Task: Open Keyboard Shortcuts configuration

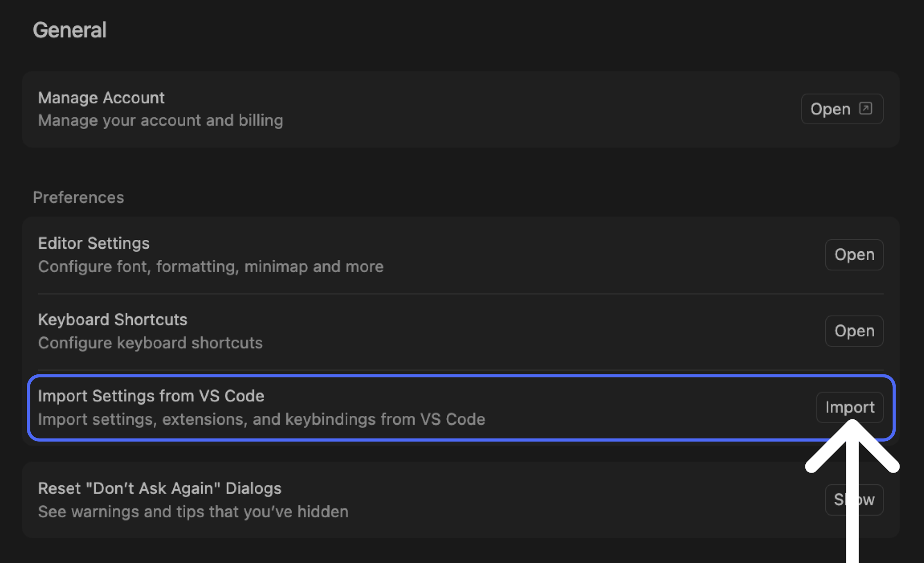Action: [854, 331]
